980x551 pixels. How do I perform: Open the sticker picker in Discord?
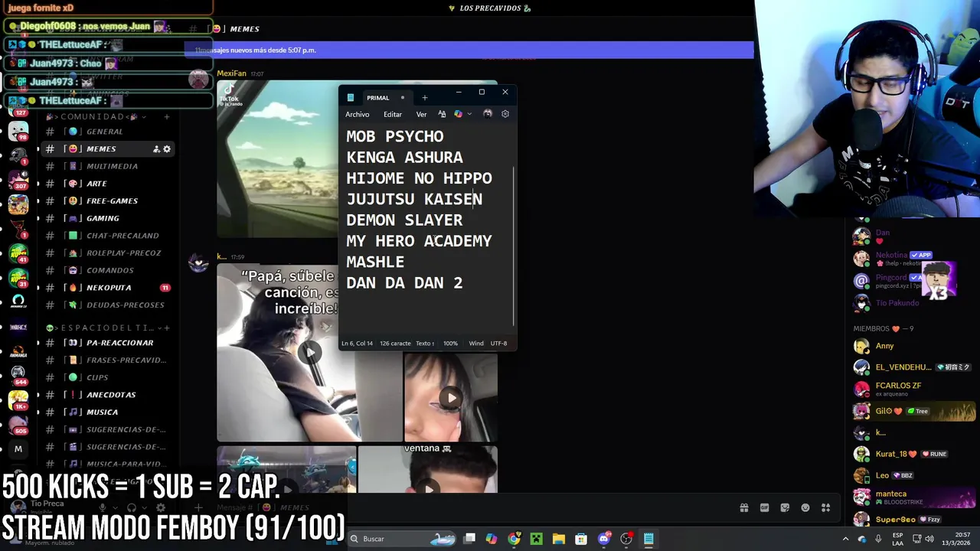785,507
